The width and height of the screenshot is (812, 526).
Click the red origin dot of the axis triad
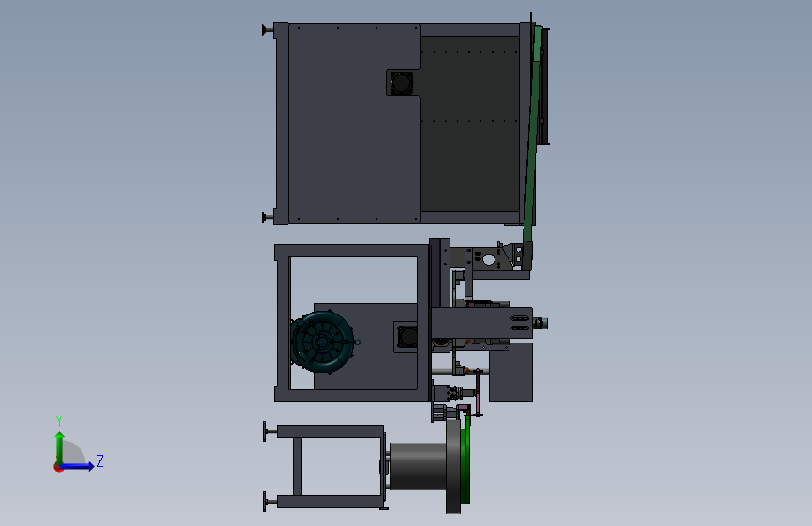pos(58,468)
